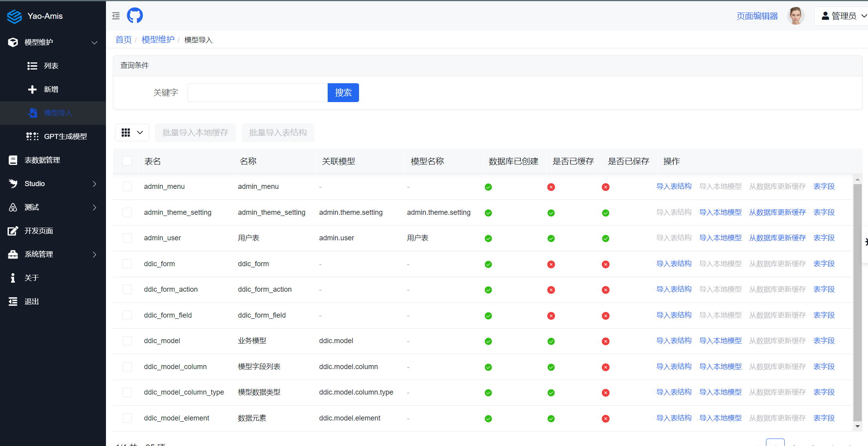
Task: Focus the 关键字 search input
Action: (x=257, y=93)
